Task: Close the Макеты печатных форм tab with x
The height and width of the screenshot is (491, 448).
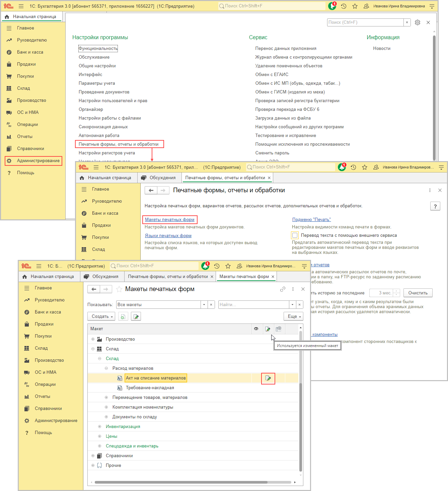Action: pos(273,277)
